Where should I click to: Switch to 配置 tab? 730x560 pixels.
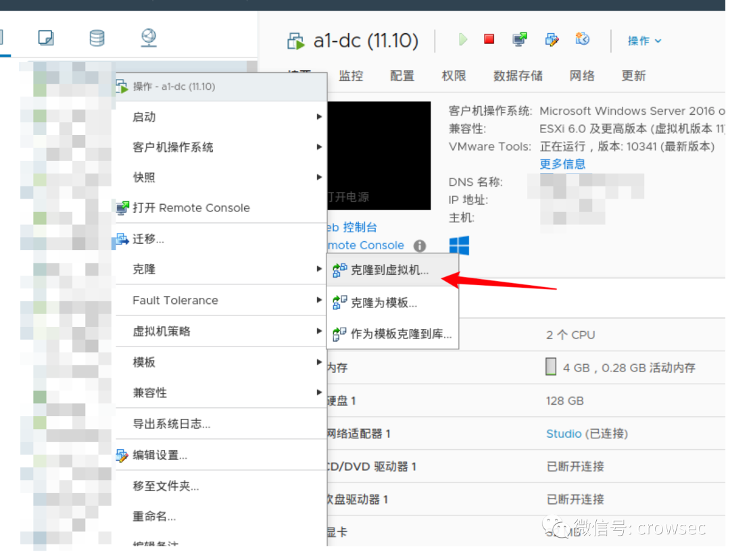pyautogui.click(x=402, y=76)
